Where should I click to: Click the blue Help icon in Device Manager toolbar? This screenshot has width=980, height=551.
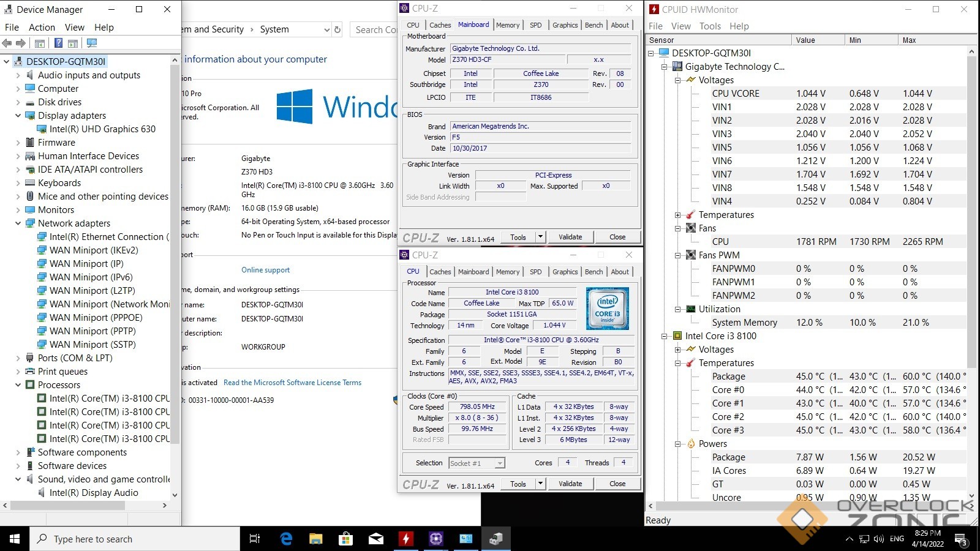[58, 43]
